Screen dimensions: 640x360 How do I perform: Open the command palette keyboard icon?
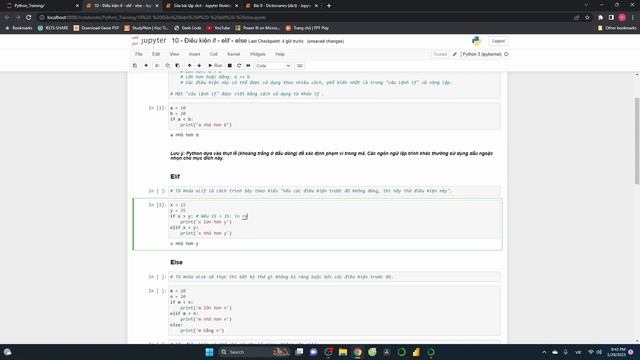point(300,66)
